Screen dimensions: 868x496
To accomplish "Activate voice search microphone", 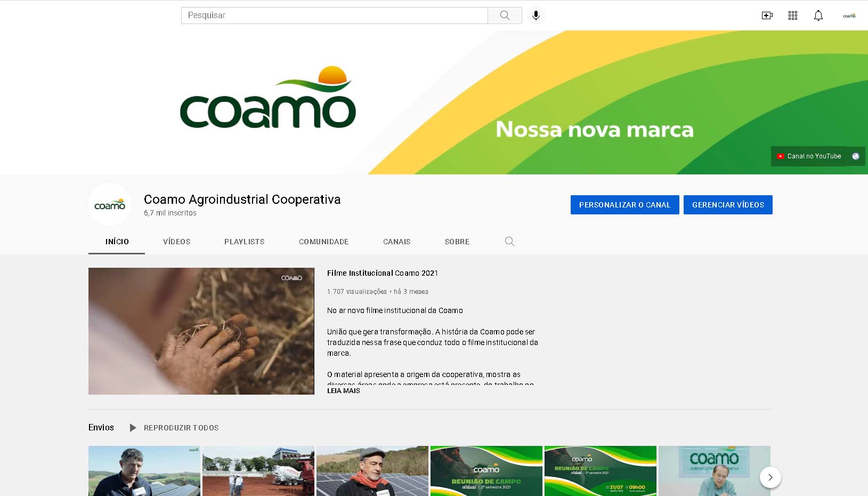I will tap(536, 15).
